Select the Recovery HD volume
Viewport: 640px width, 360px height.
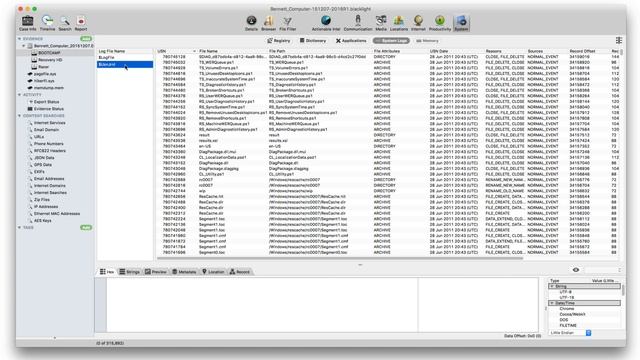(49, 60)
